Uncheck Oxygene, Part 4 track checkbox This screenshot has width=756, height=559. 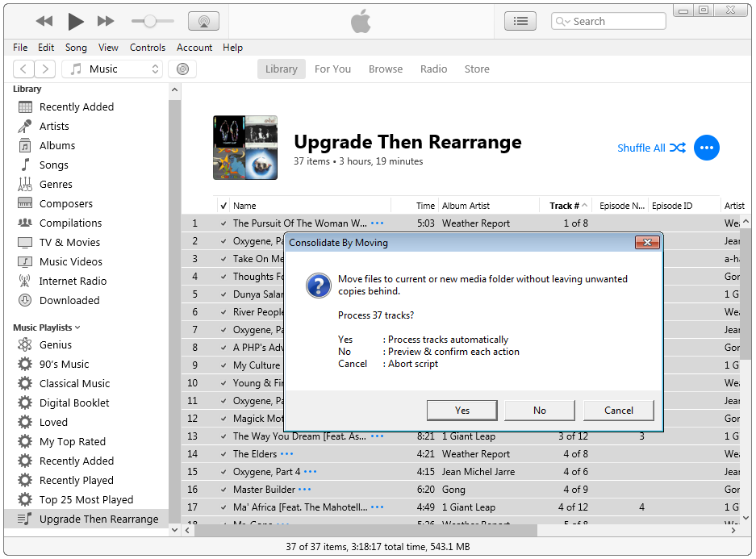223,472
